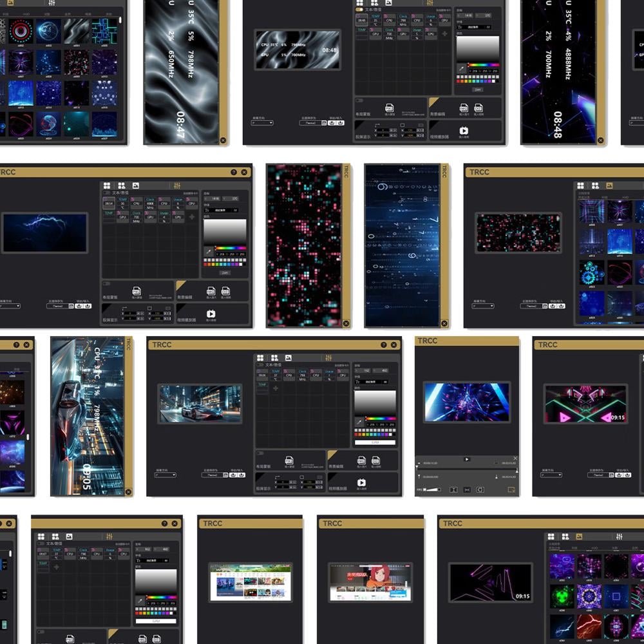This screenshot has width=644, height=644.
Task: Toggle the layout mask switch in the lightning window
Action: point(106,283)
